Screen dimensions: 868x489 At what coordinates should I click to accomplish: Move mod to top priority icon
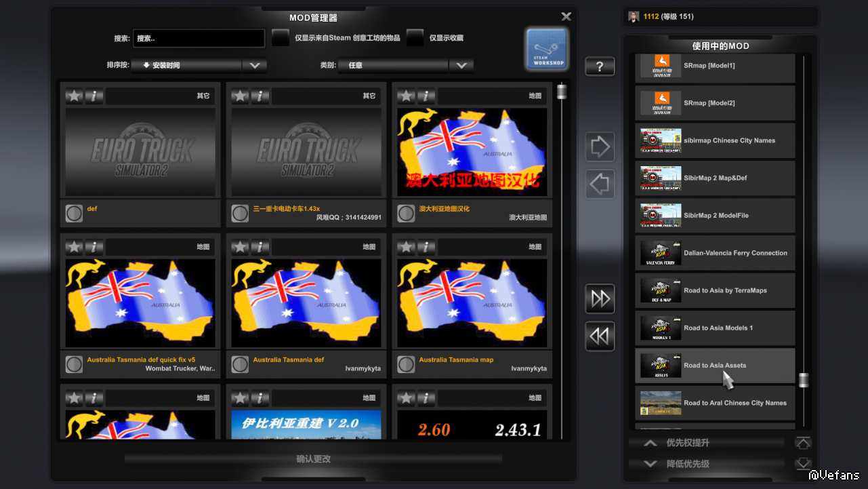click(x=803, y=443)
